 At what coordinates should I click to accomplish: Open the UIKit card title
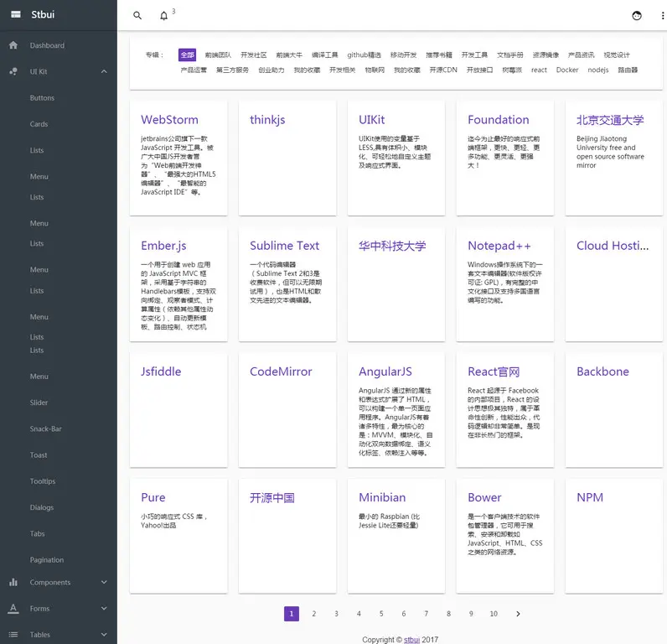pyautogui.click(x=372, y=120)
